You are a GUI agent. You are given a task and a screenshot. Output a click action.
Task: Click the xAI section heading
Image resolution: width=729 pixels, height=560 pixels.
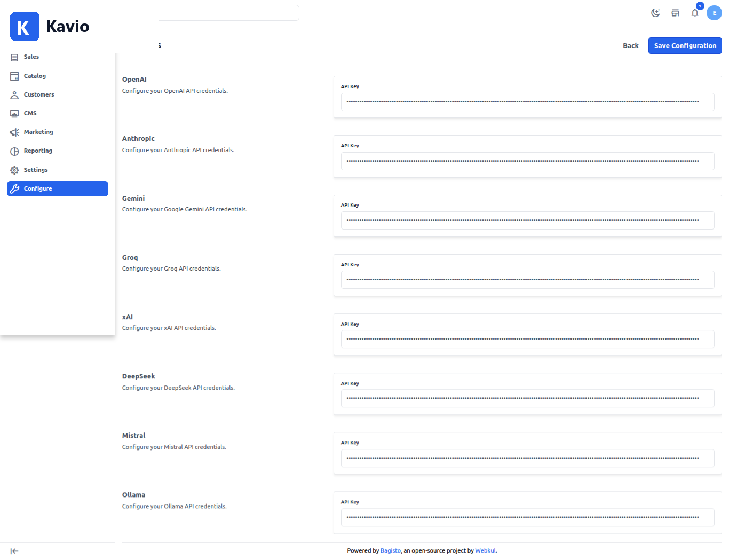[128, 317]
